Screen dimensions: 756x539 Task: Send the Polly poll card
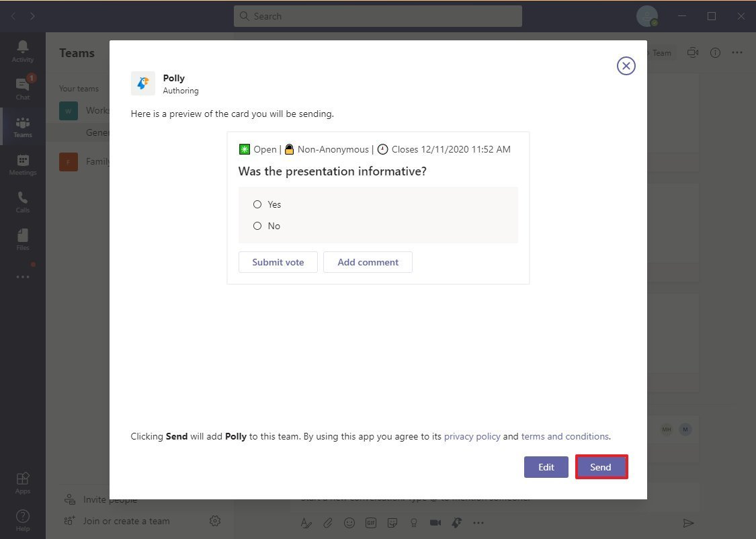(601, 467)
